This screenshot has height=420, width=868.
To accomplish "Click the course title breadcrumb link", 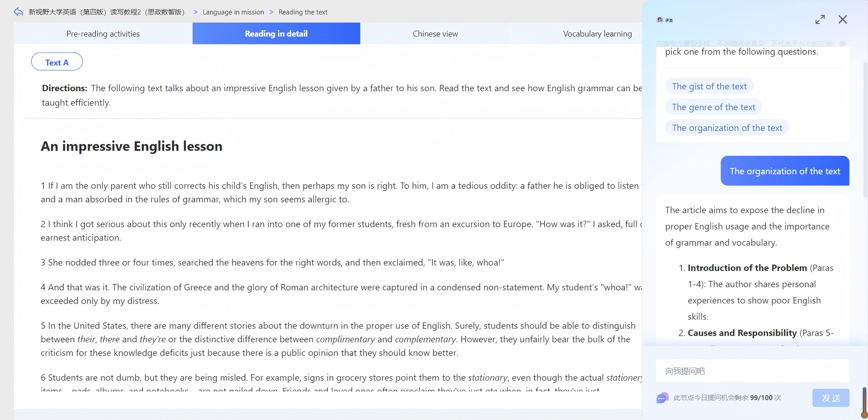I will (107, 12).
